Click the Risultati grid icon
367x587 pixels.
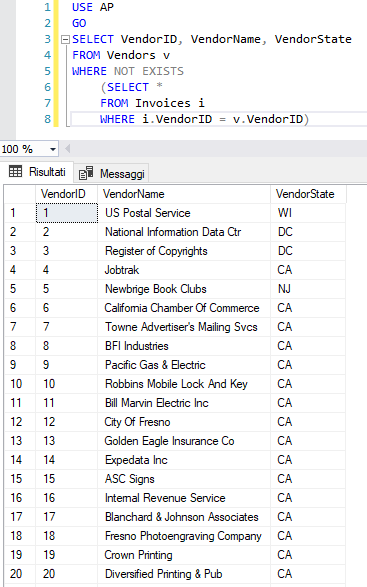tap(16, 171)
